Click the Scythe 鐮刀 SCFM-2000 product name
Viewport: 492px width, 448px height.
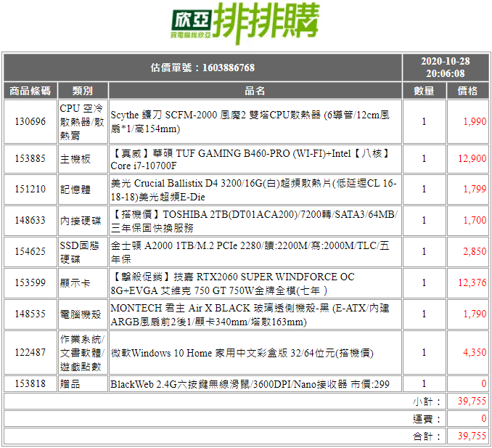[250, 122]
